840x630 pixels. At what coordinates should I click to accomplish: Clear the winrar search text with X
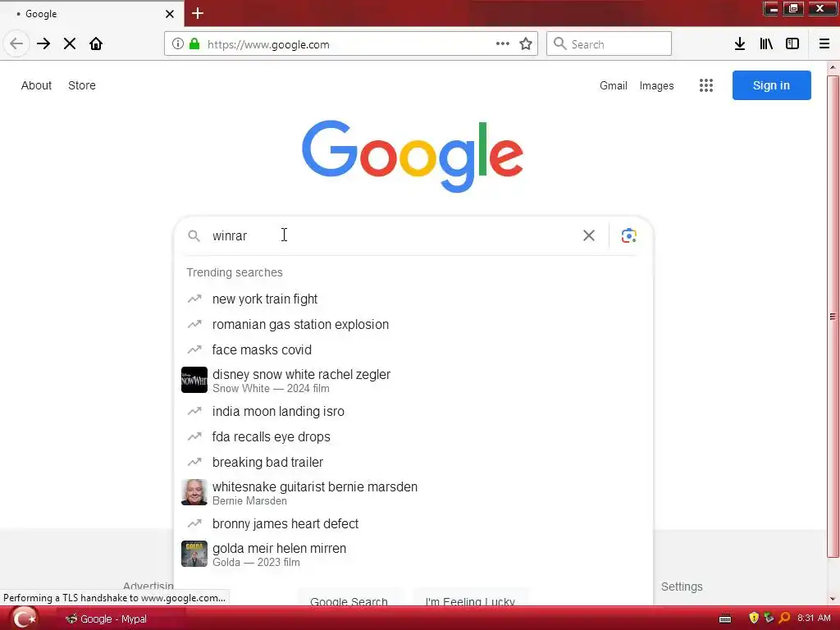click(x=589, y=235)
